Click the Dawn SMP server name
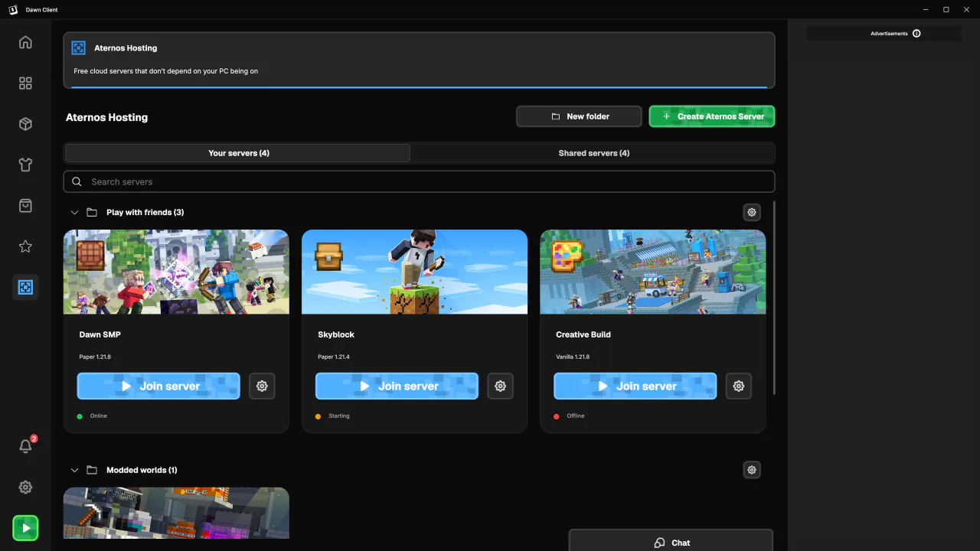Image resolution: width=980 pixels, height=551 pixels. coord(100,334)
